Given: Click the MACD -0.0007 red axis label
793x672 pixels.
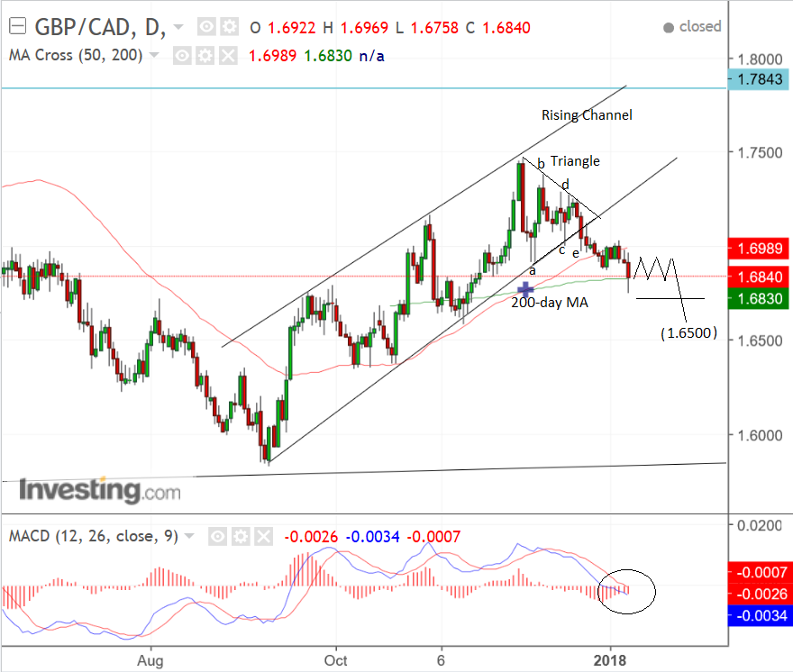Looking at the screenshot, I should click(759, 572).
